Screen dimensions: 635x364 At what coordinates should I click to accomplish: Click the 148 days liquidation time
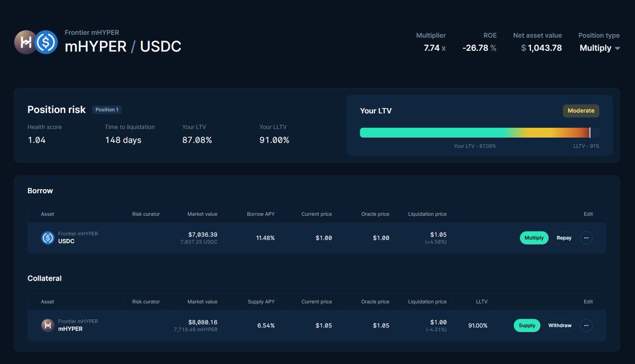[x=123, y=140]
